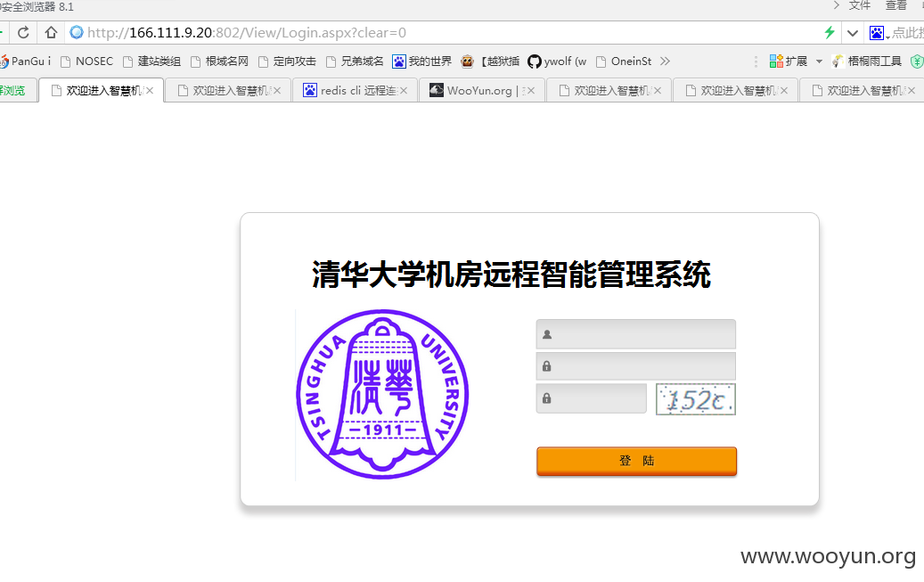Click the 清华大学机房远程智能管理系统 heading
924x582 pixels.
coord(511,275)
